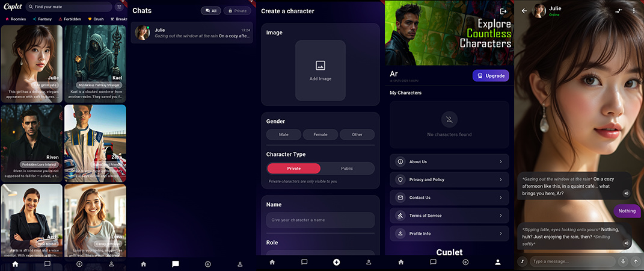Set Character Type to Private
This screenshot has width=644, height=271.
(293, 169)
